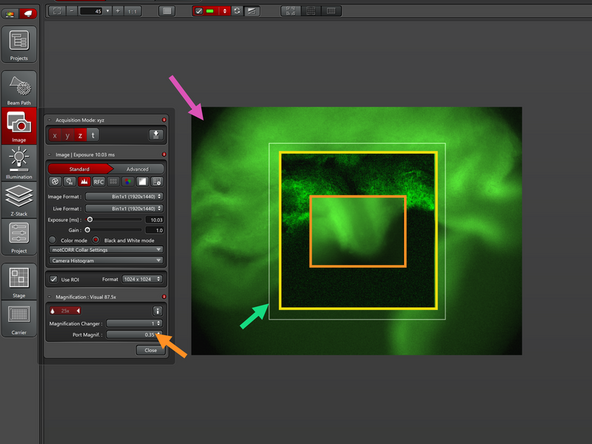Click the 1:1 zoom button
This screenshot has height=444, width=592.
click(132, 11)
